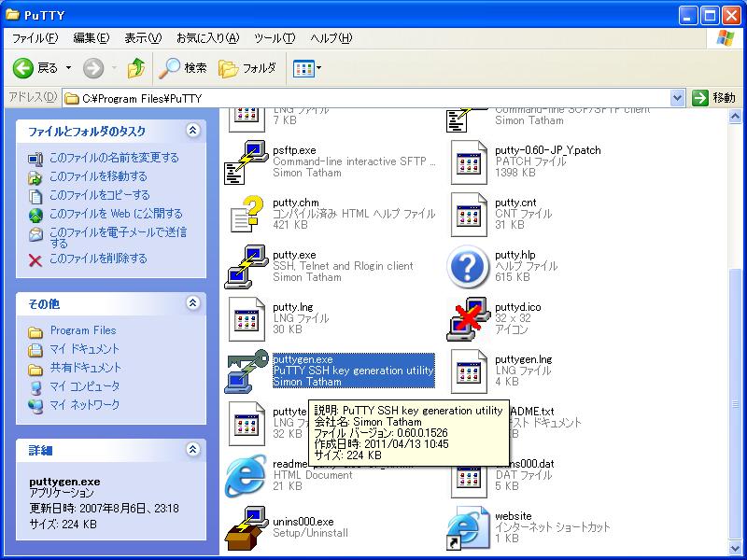This screenshot has height=560, width=747.
Task: Click the 検索 search toolbar button
Action: [183, 68]
